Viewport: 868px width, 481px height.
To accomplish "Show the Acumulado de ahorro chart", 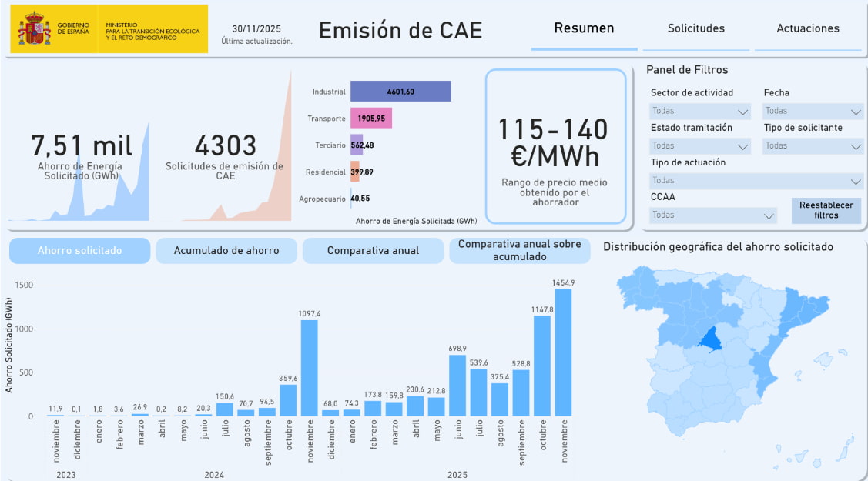I will (x=226, y=251).
